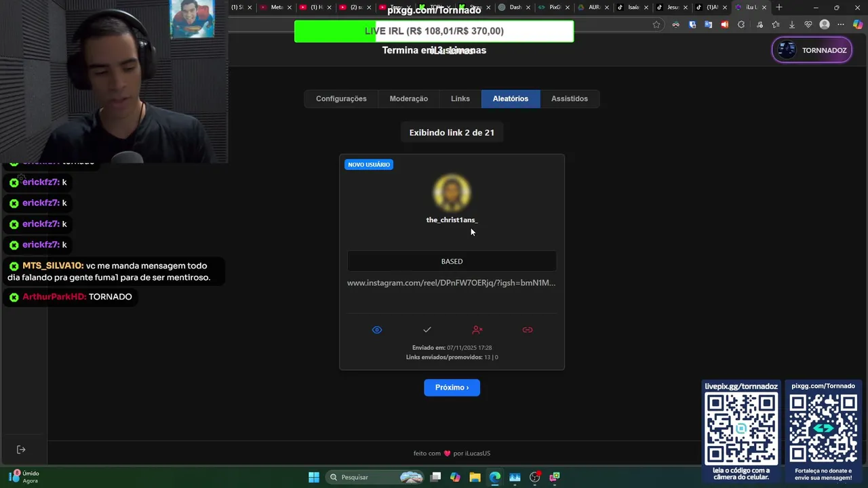The height and width of the screenshot is (488, 868).
Task: Click the NOVO USUÁRIO badge
Action: tap(369, 165)
